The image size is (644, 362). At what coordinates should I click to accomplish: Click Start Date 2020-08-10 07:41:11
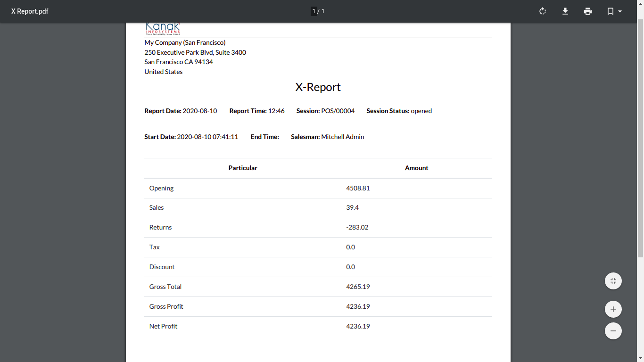click(x=191, y=137)
